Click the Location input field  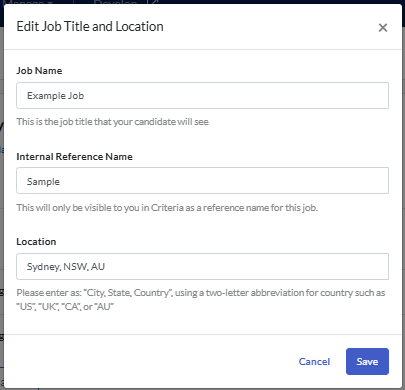click(202, 266)
